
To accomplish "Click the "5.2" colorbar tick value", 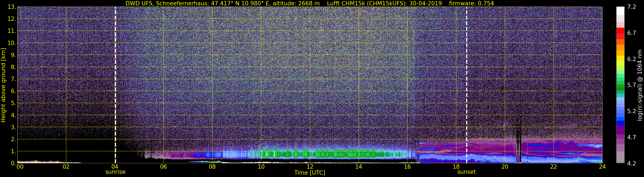I will pos(632,111).
